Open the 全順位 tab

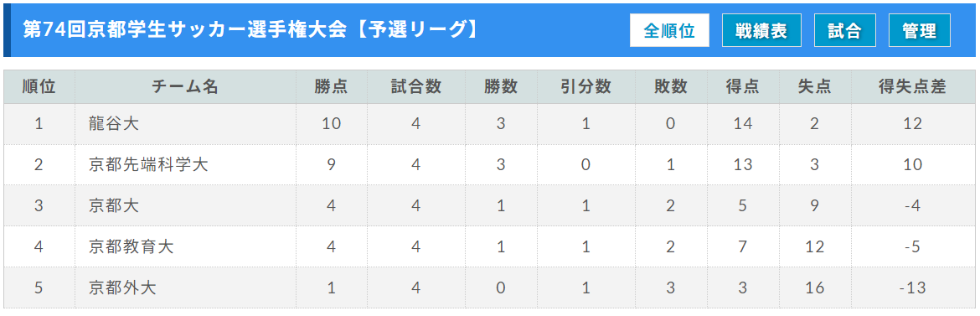tap(669, 31)
